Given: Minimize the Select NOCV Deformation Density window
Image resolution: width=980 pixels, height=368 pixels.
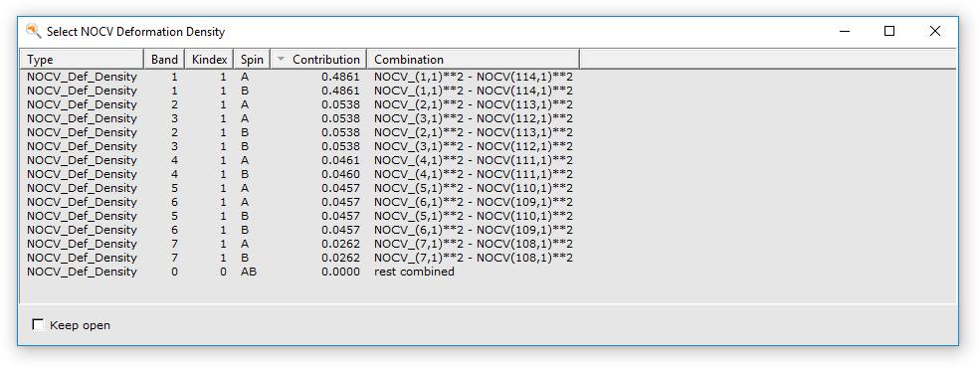Looking at the screenshot, I should pyautogui.click(x=845, y=31).
